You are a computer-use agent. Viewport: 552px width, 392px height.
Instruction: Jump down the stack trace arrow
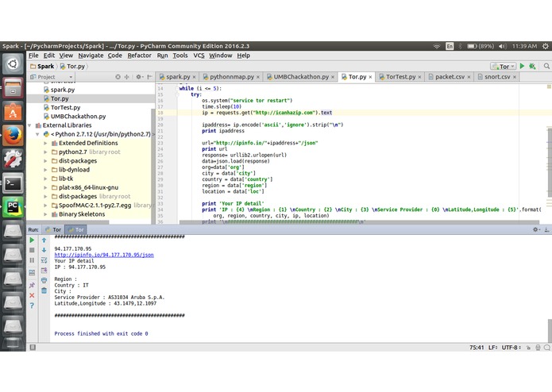tap(44, 250)
